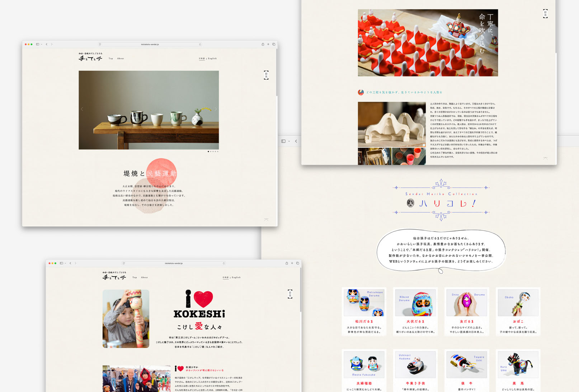Switch language to English on the pottery cups page
579x392 pixels.
pyautogui.click(x=212, y=58)
